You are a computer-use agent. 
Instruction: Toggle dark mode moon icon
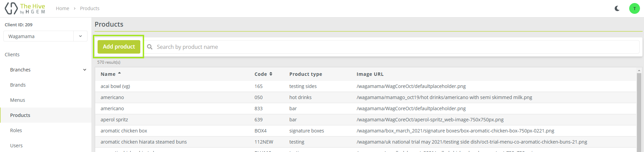click(617, 8)
